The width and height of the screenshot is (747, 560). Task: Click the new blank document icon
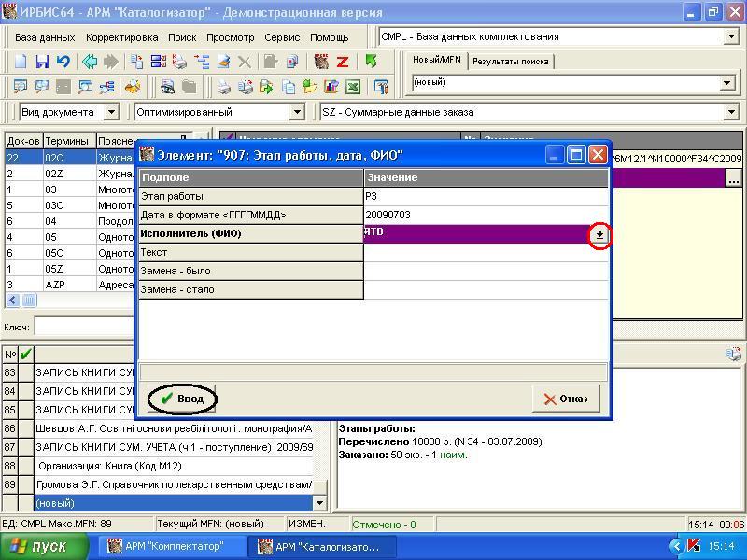21,62
